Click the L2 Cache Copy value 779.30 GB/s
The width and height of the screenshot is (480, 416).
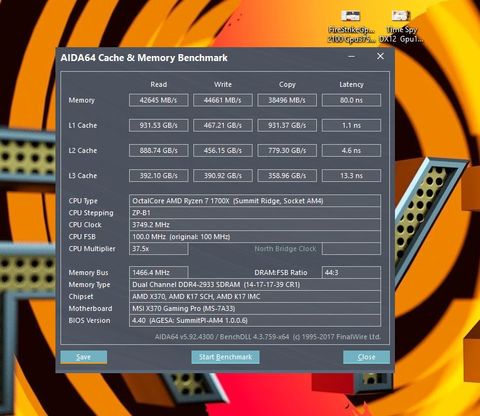(x=287, y=150)
